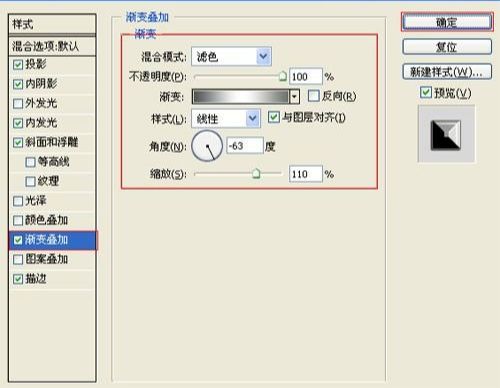Click the 确定 OK button

pos(447,22)
